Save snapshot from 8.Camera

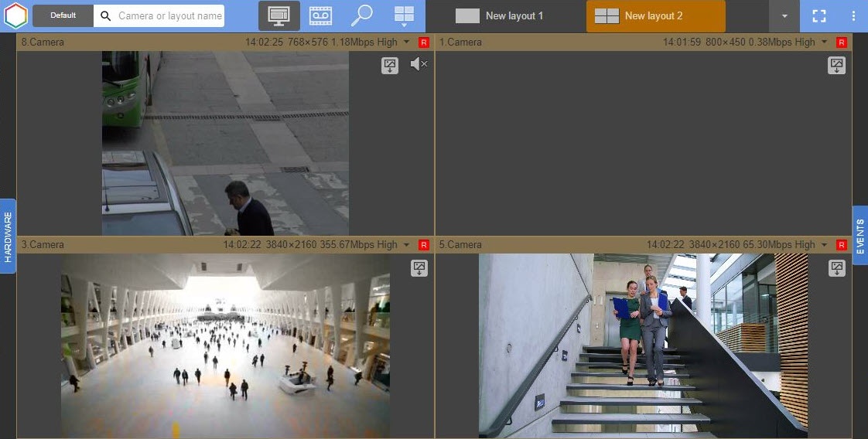pyautogui.click(x=390, y=66)
